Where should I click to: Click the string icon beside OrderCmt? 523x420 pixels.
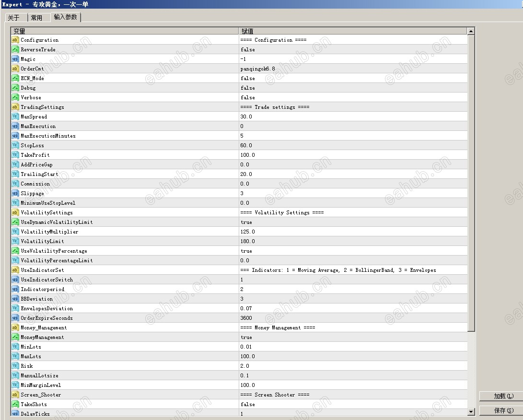[x=15, y=69]
